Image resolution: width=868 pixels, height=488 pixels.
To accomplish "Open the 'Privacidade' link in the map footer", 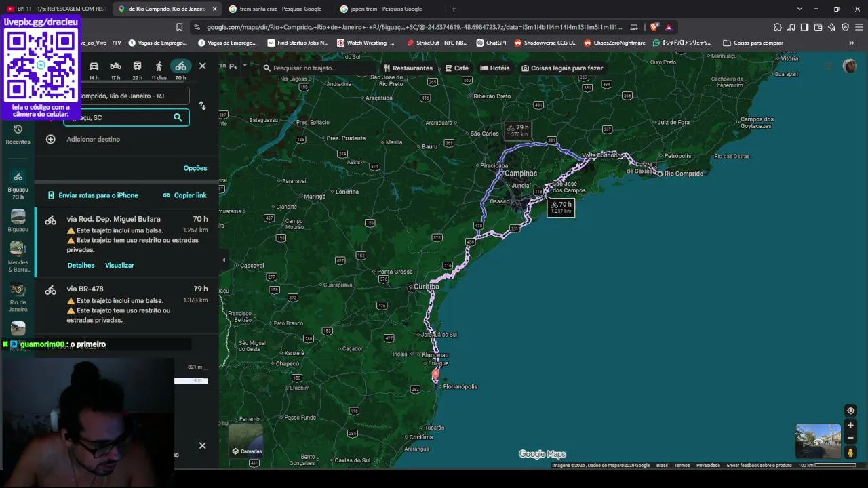I will click(x=708, y=466).
